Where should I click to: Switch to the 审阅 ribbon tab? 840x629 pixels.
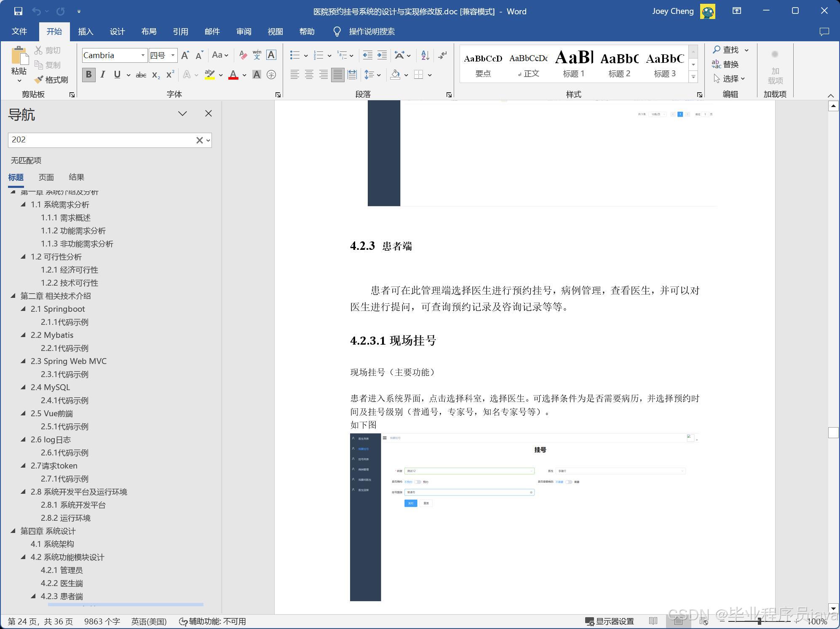[244, 32]
